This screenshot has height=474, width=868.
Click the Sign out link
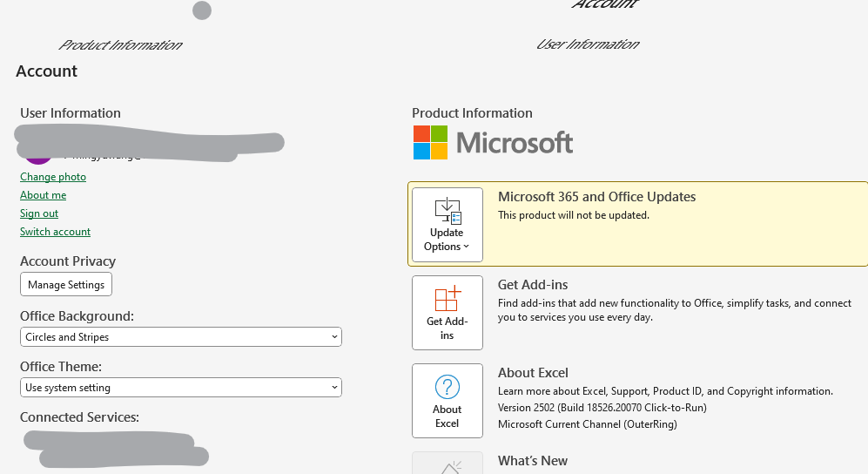(39, 213)
